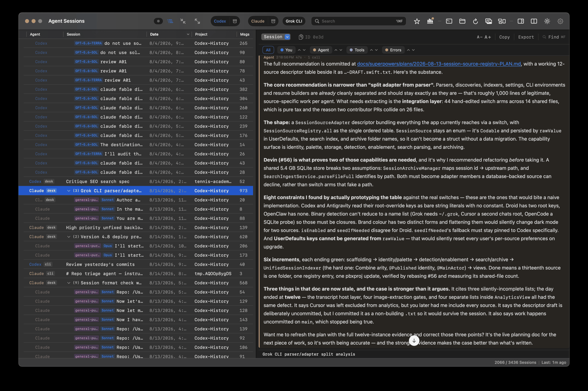Click the images gallery icon
Image resolution: width=588 pixels, height=391 pixels.
(489, 21)
